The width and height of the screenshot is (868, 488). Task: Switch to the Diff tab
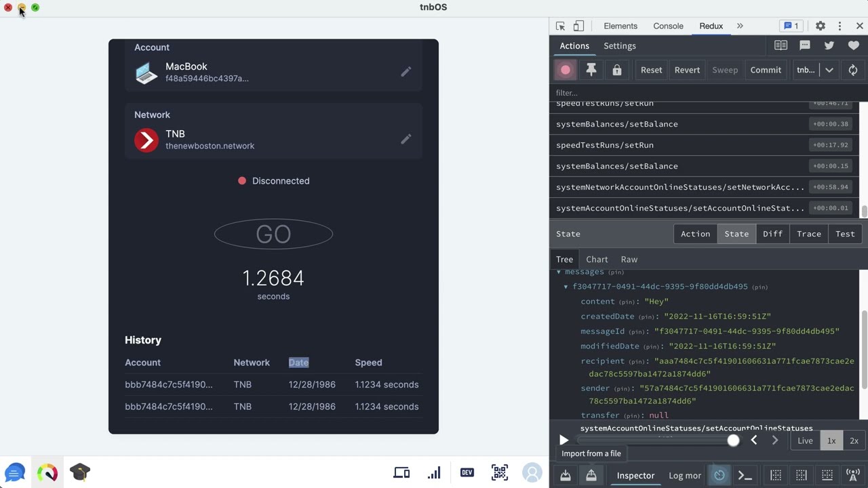772,234
